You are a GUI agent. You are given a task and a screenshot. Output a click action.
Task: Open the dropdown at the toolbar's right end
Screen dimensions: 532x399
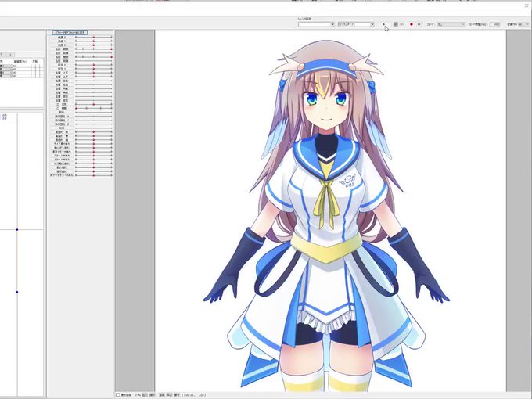(x=523, y=24)
